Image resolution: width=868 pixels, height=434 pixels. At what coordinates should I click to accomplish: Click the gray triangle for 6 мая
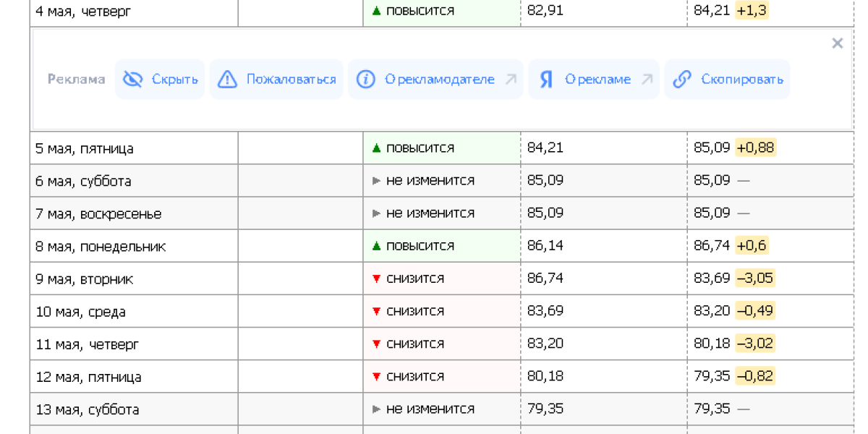[376, 181]
